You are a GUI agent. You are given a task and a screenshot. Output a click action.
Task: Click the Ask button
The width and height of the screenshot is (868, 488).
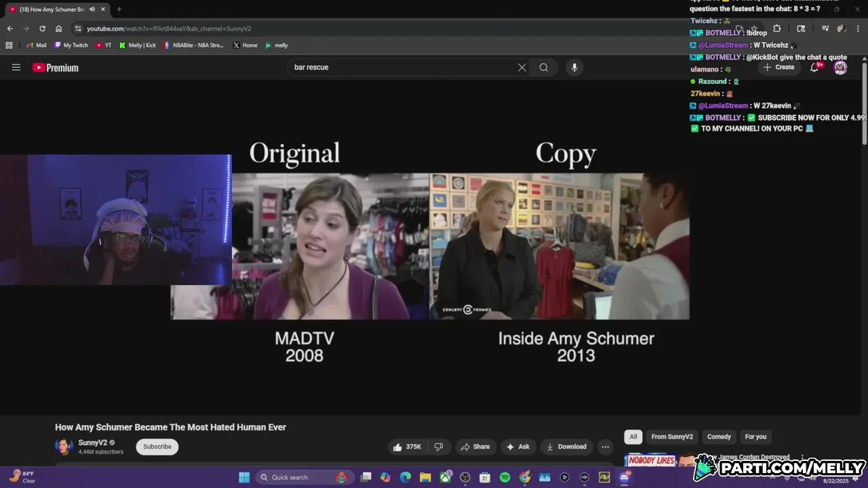coord(517,447)
